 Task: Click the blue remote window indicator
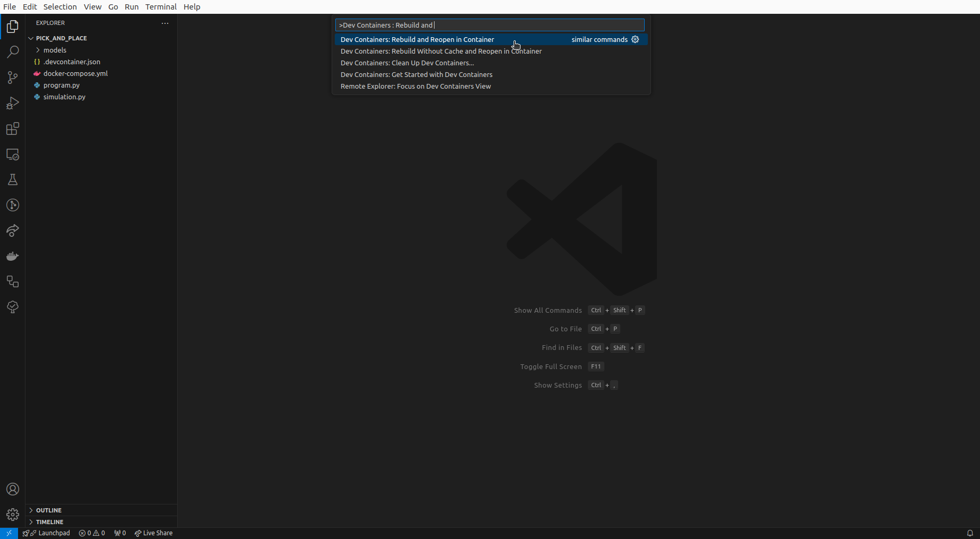tap(9, 533)
